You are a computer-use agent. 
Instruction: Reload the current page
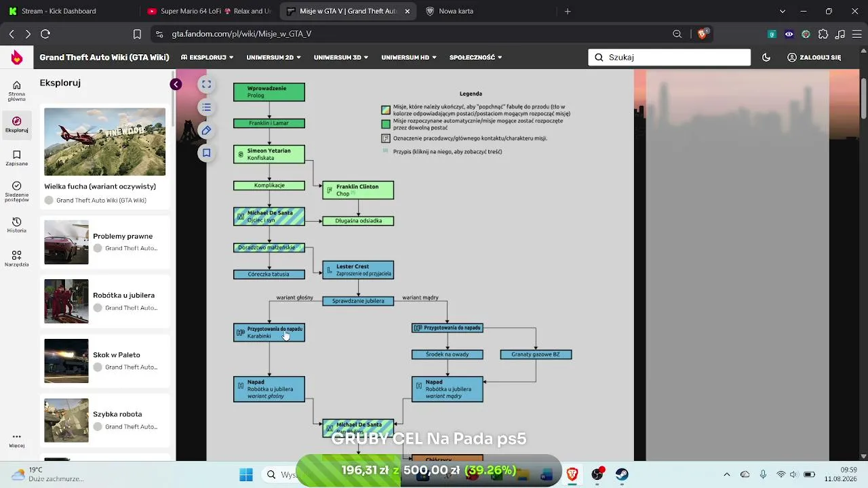(45, 34)
